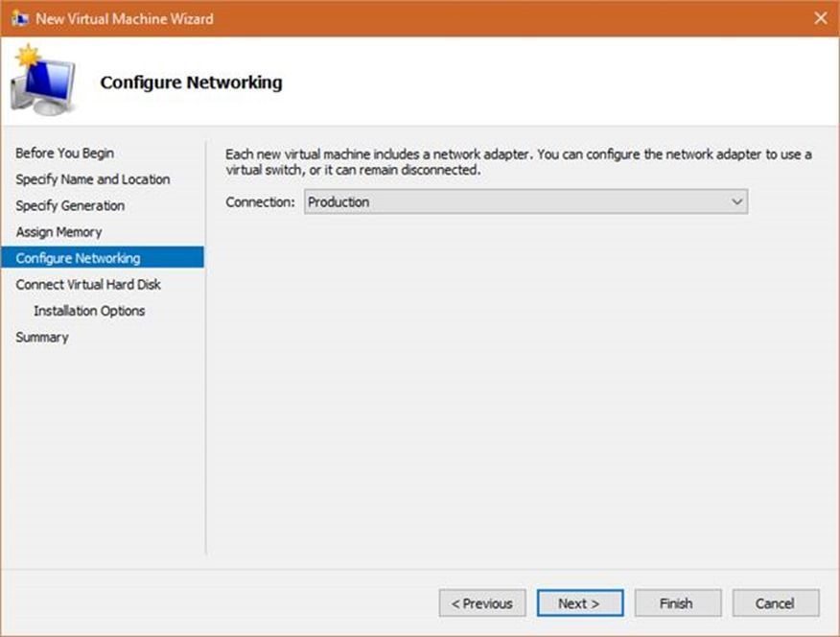Cancel the virtual machine wizard
The width and height of the screenshot is (840, 637).
[x=775, y=603]
